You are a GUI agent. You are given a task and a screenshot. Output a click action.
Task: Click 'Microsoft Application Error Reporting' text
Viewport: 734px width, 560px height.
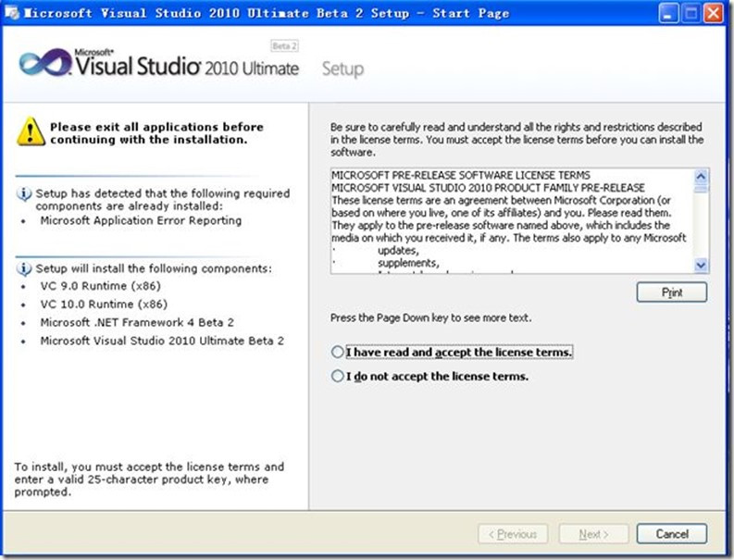tap(141, 220)
